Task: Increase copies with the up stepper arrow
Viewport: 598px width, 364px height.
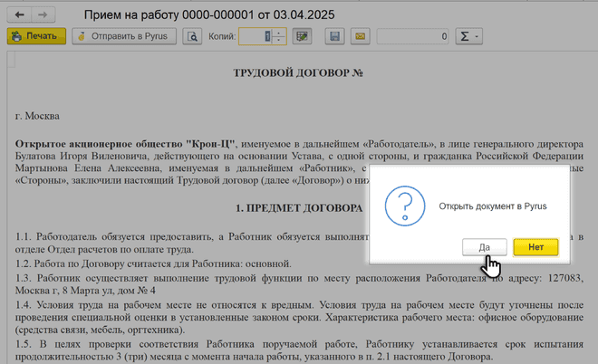Action: tap(278, 33)
